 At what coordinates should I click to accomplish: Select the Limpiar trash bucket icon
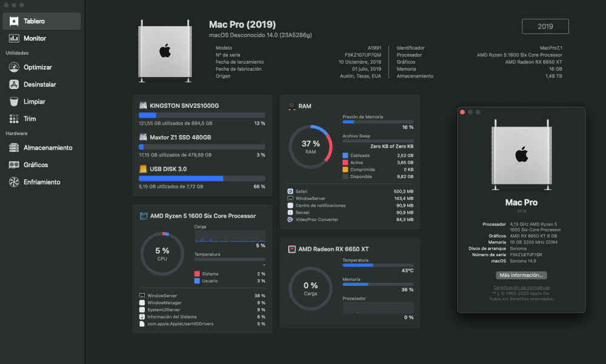click(14, 102)
